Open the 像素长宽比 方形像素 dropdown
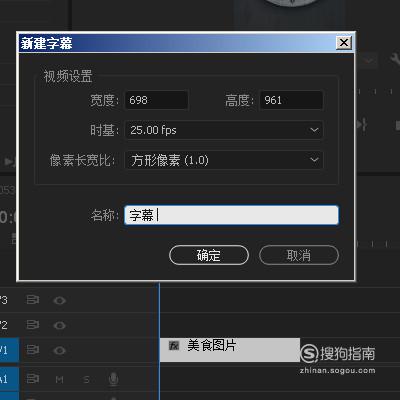The image size is (400, 400). pos(224,160)
